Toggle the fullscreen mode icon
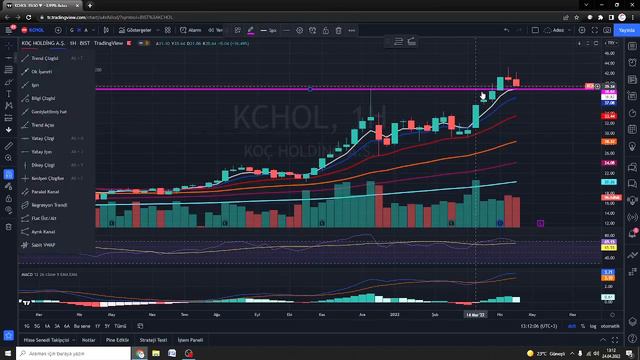640x360 pixels. click(x=595, y=30)
